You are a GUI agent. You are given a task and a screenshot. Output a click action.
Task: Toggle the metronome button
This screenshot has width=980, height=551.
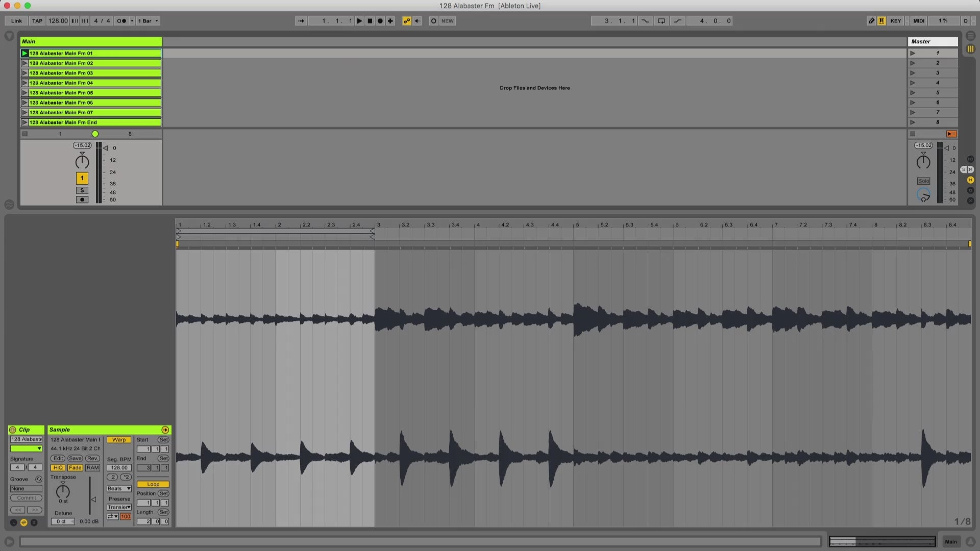pyautogui.click(x=121, y=21)
